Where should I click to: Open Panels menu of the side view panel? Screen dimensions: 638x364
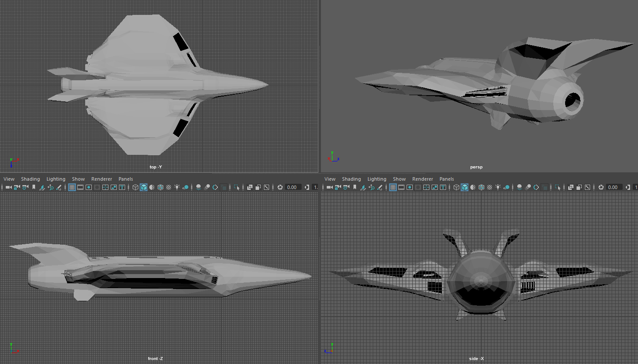click(447, 179)
